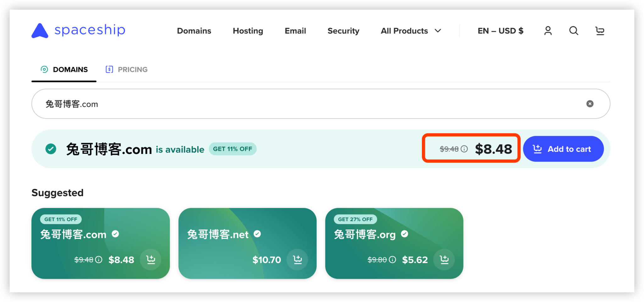Expand the All Products dropdown
This screenshot has width=644, height=302.
[x=411, y=31]
